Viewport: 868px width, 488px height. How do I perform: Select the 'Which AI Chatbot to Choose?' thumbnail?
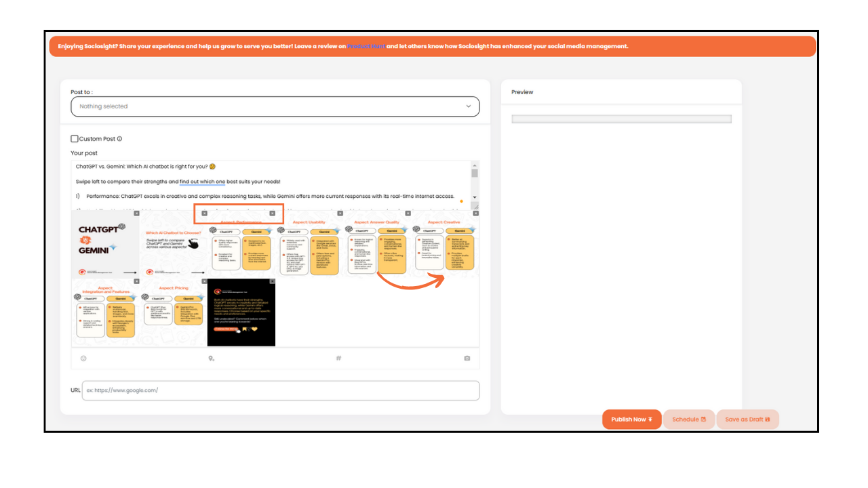tap(173, 244)
